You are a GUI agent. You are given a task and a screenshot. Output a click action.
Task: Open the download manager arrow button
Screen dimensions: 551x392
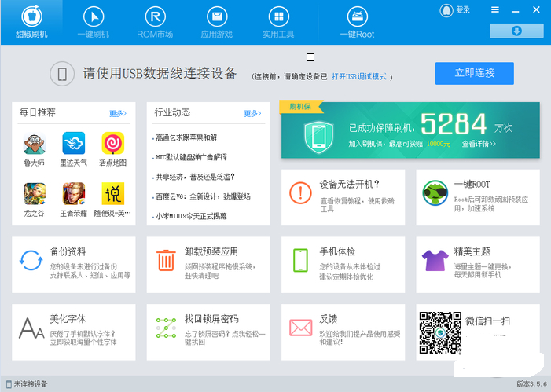pyautogui.click(x=516, y=31)
